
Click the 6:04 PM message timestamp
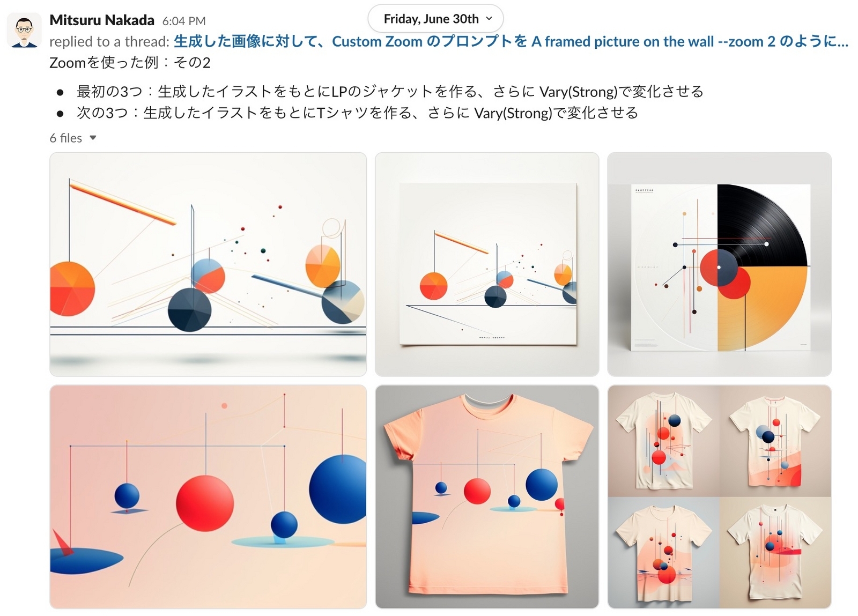point(184,21)
